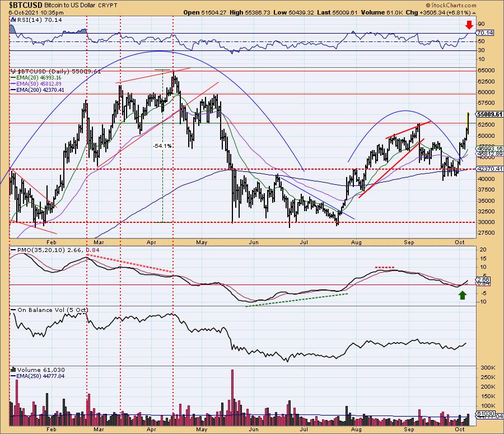Click the 'Apr' label below the price panel
Screen dimensions: 504x434
(151, 242)
